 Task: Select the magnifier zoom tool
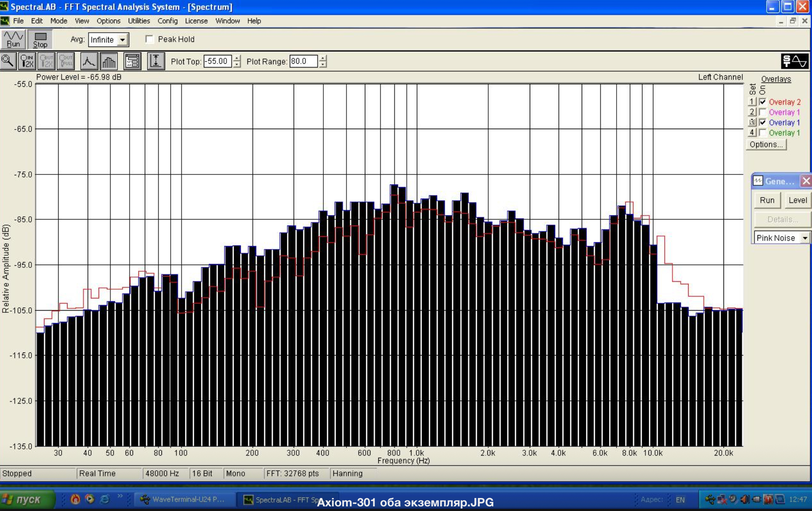click(8, 61)
